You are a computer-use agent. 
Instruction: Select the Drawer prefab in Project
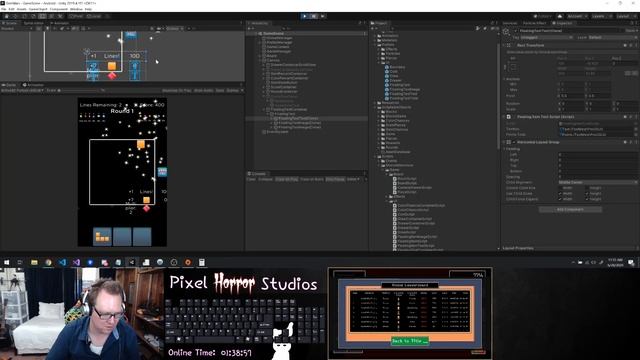(396, 80)
